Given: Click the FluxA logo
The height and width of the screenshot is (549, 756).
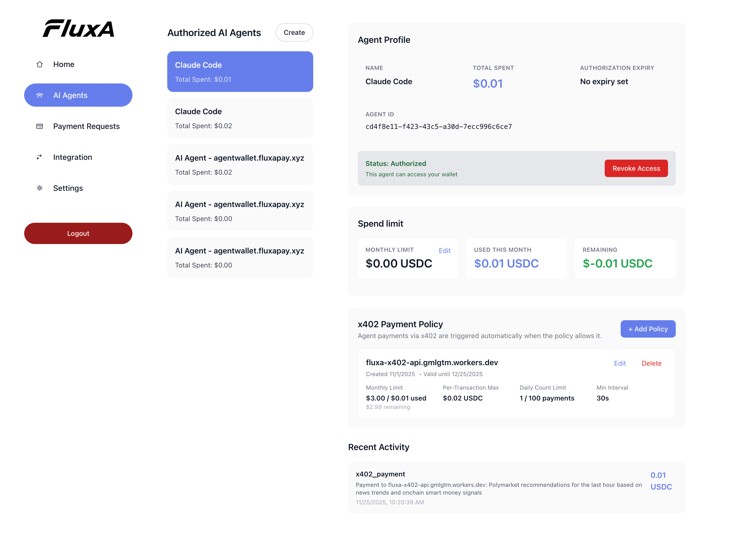Looking at the screenshot, I should [78, 28].
